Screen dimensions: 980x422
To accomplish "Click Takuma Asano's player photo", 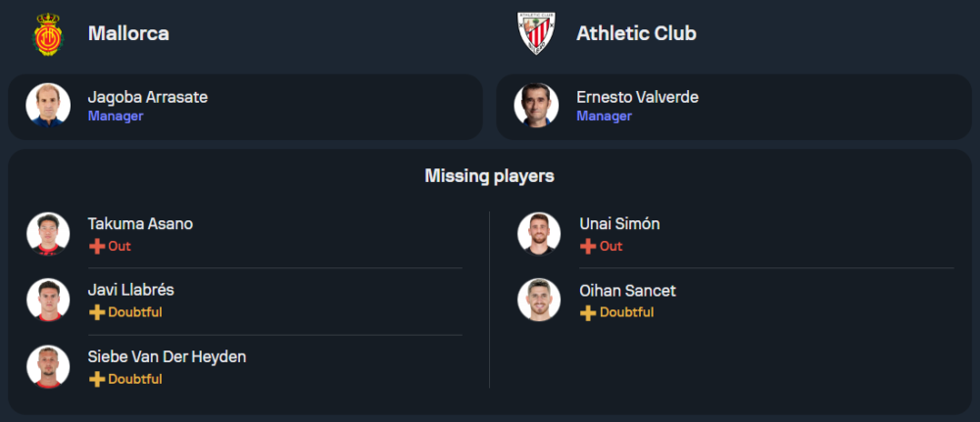I will point(48,234).
